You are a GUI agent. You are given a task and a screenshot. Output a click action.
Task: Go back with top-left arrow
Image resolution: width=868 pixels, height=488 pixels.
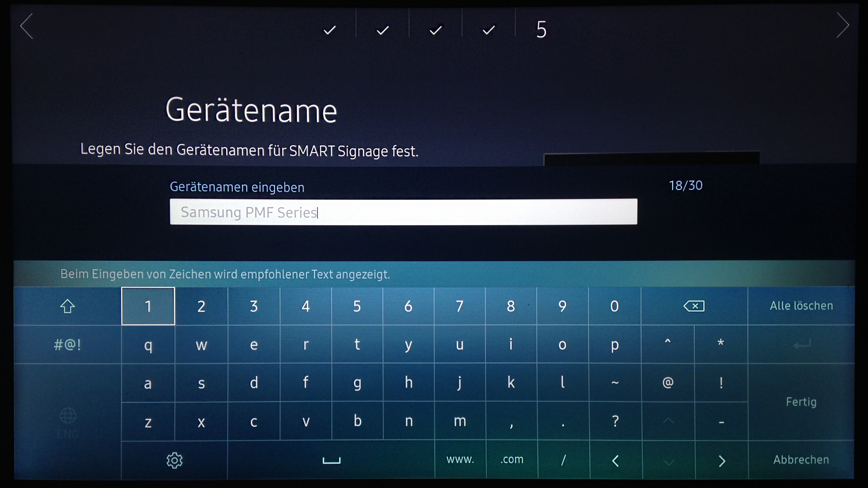pos(27,26)
